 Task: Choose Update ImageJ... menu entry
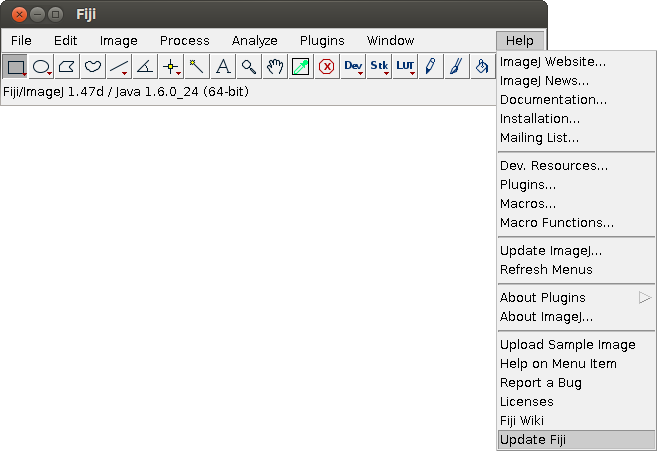click(x=576, y=251)
